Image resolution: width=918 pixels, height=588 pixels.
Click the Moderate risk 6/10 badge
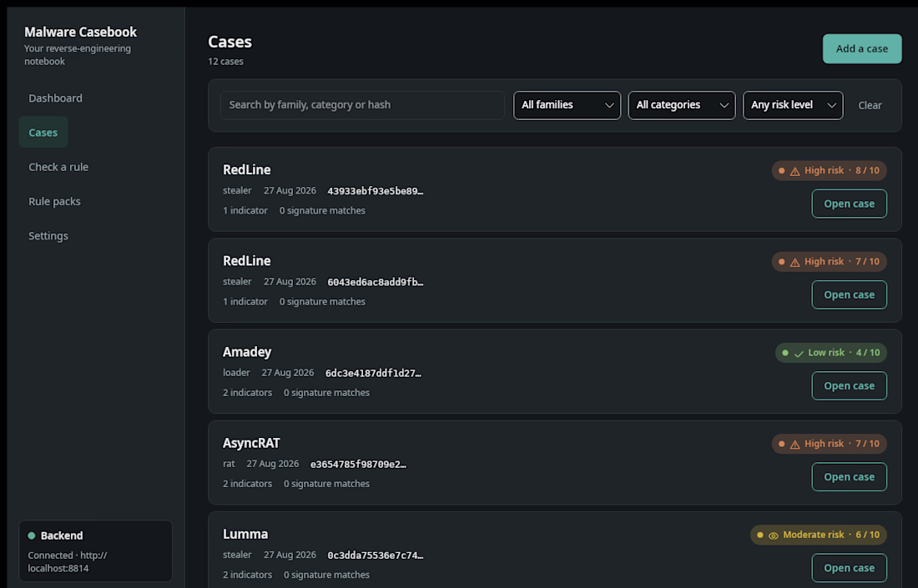pos(819,535)
